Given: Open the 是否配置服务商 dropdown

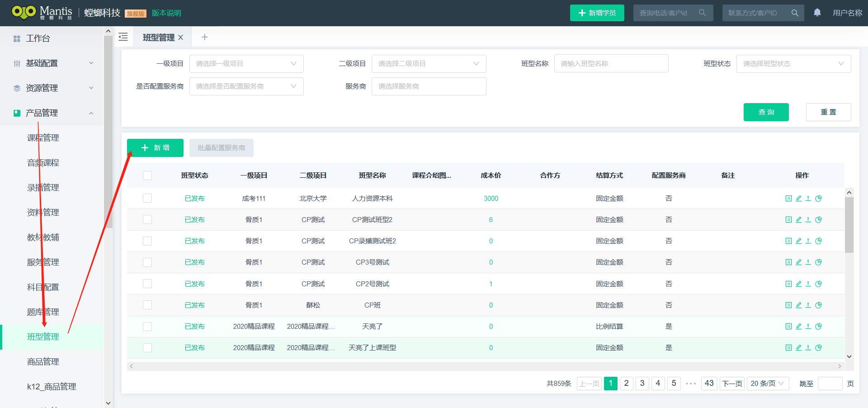Looking at the screenshot, I should point(246,86).
